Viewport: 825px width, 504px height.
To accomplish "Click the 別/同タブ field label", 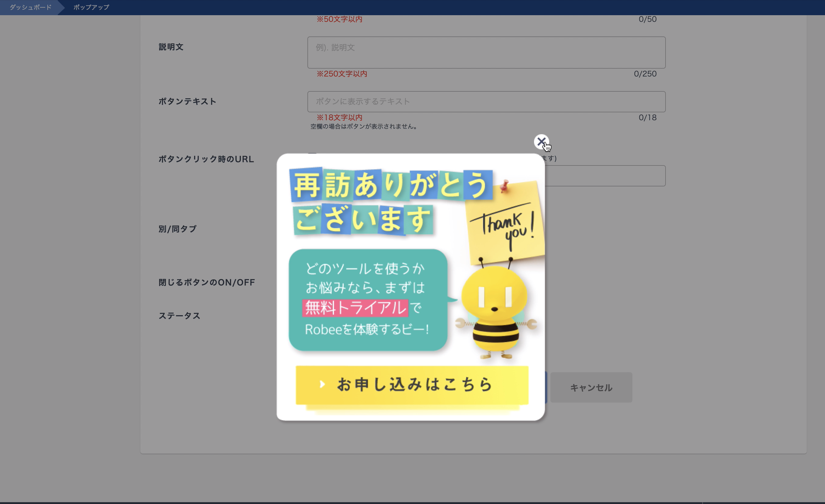I will click(177, 229).
